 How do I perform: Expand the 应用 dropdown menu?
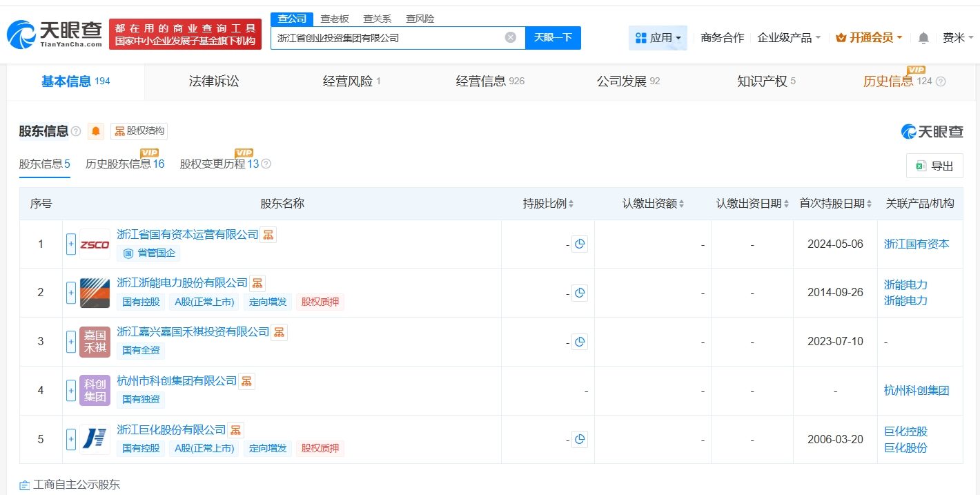(x=658, y=37)
